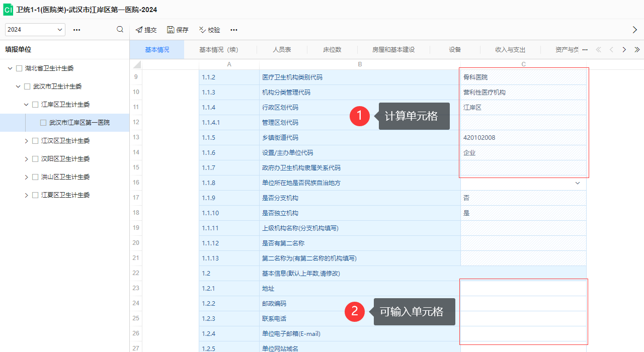Switch to the 人员表 tab
644x352 pixels.
point(282,49)
